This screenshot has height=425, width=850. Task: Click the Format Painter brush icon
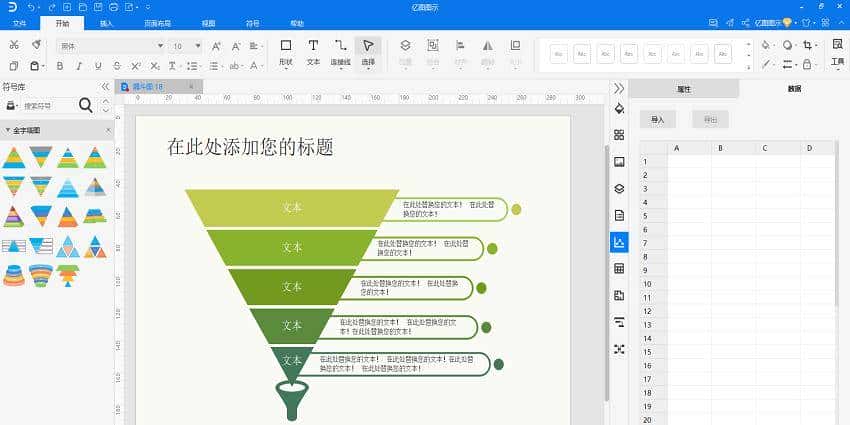[x=36, y=44]
